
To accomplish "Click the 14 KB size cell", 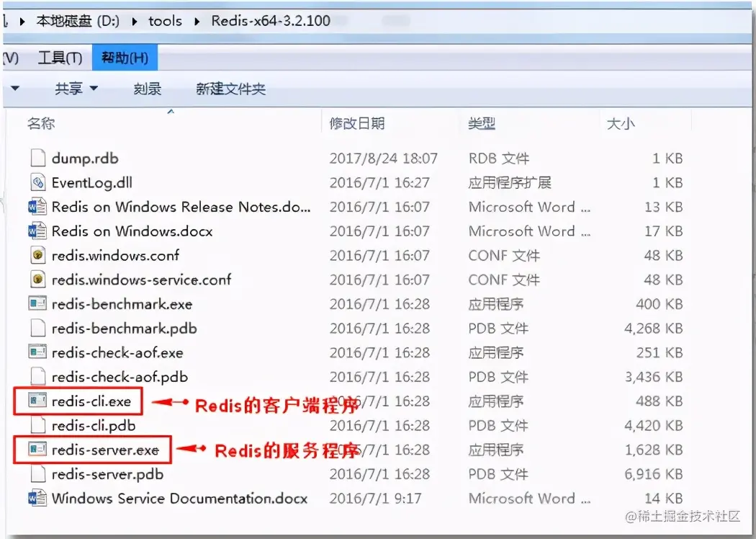I will click(x=663, y=498).
